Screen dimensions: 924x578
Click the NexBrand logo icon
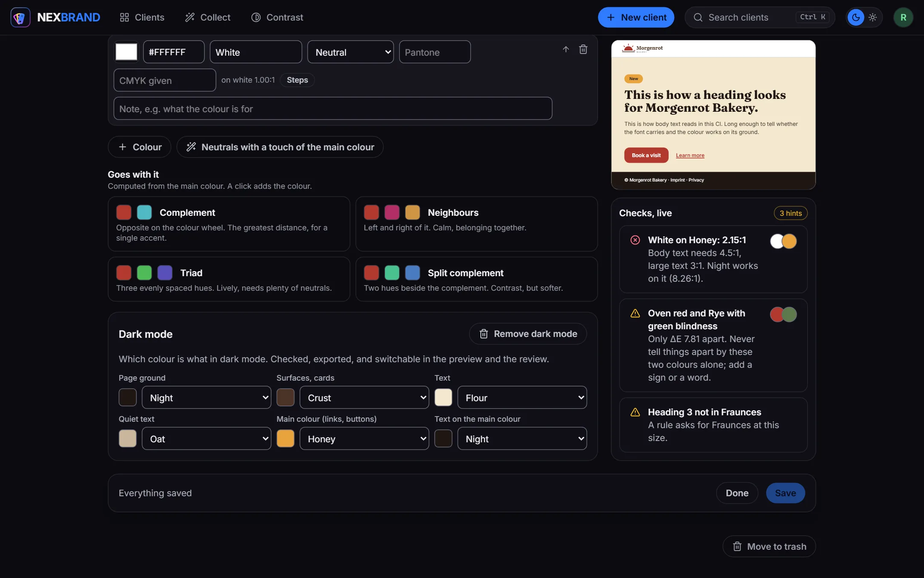pos(20,18)
